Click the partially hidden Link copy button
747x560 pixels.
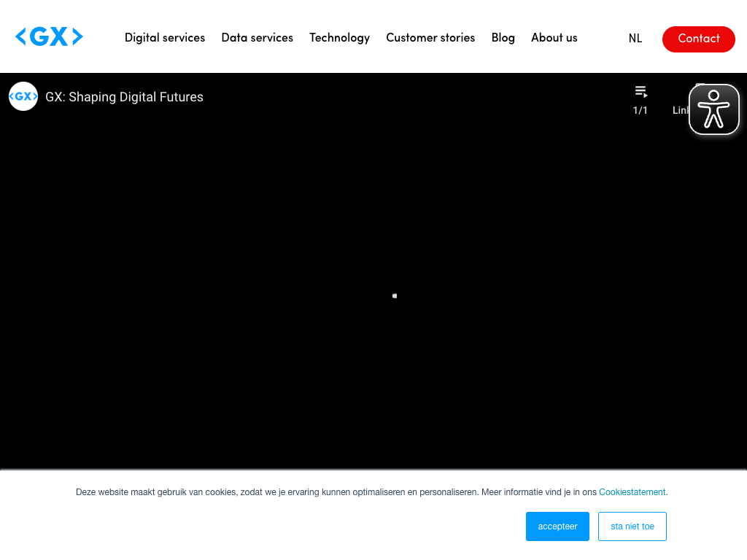point(680,111)
